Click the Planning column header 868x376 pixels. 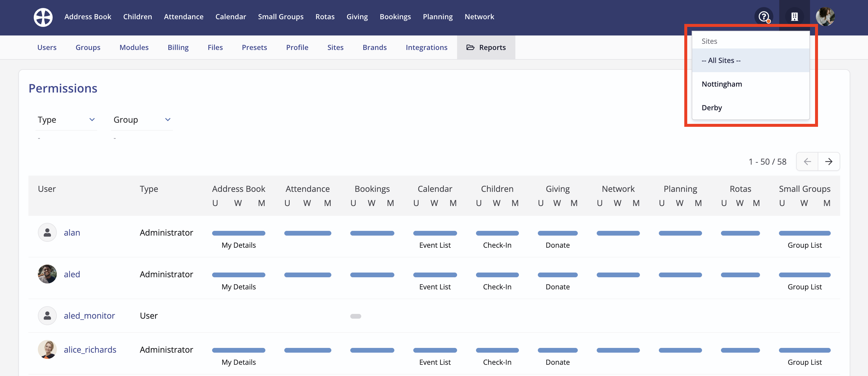tap(680, 189)
